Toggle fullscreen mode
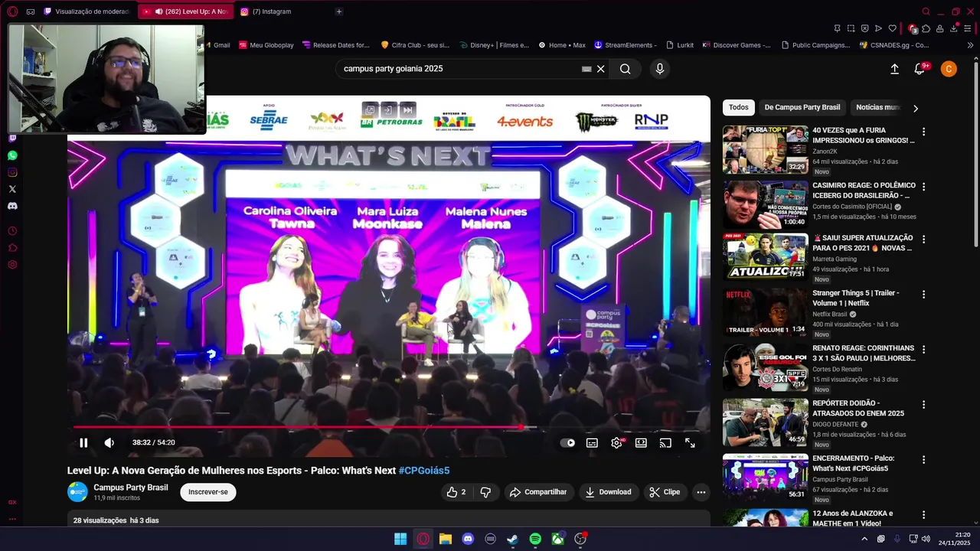Screen dimensions: 980x551 click(690, 442)
